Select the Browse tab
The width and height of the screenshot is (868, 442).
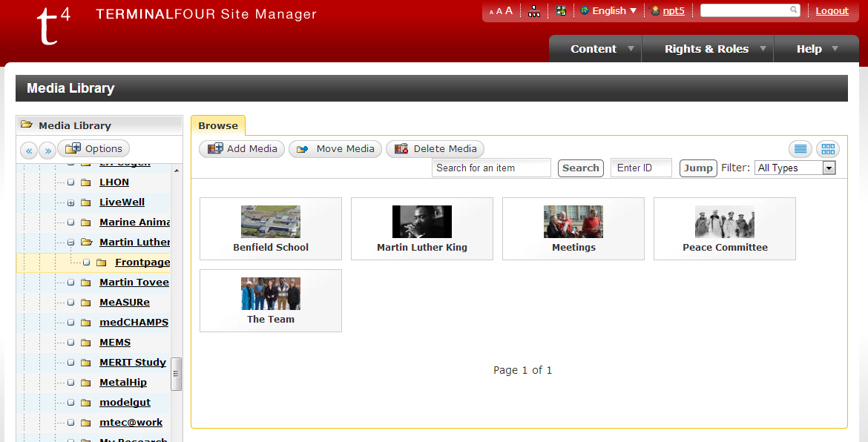218,126
